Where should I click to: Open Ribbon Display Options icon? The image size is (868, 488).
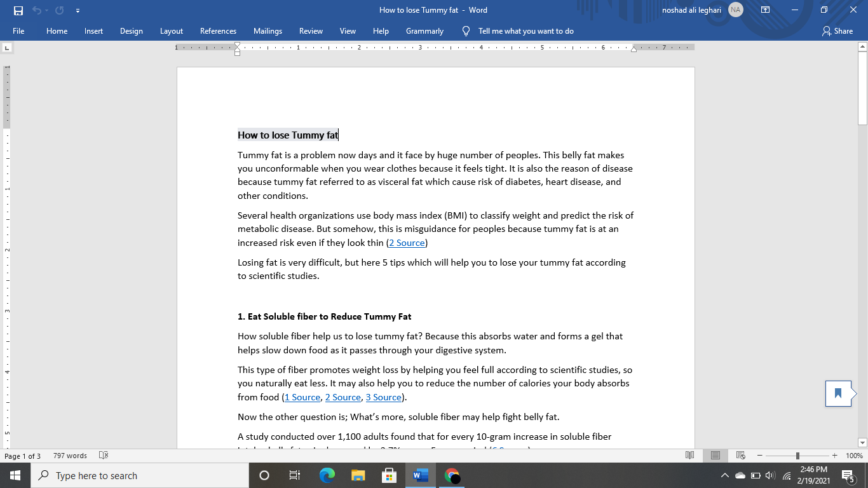(765, 10)
